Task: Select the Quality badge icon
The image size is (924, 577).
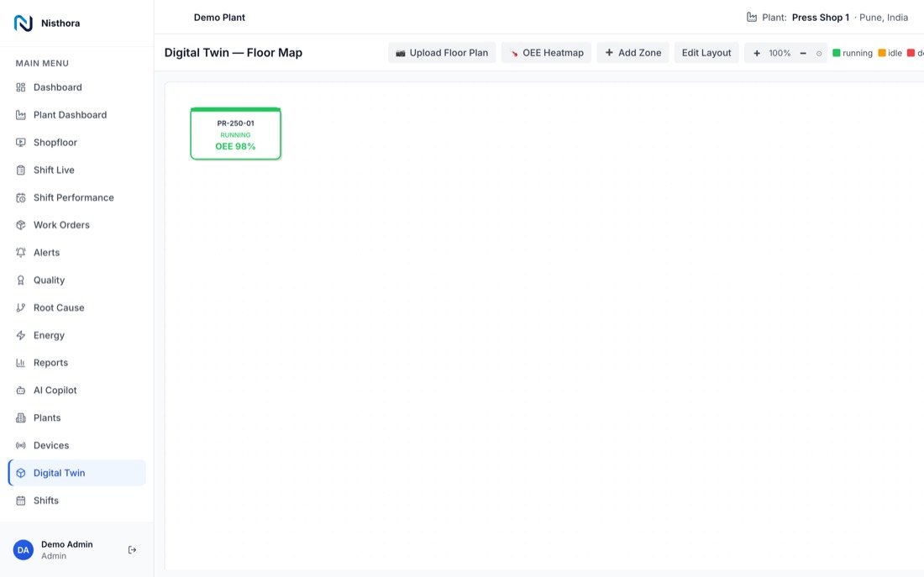Action: point(21,281)
